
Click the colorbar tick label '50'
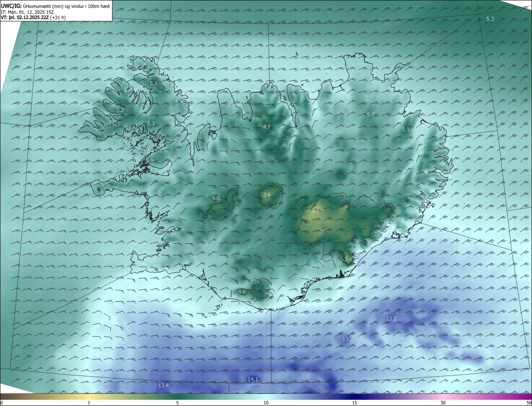(x=529, y=403)
